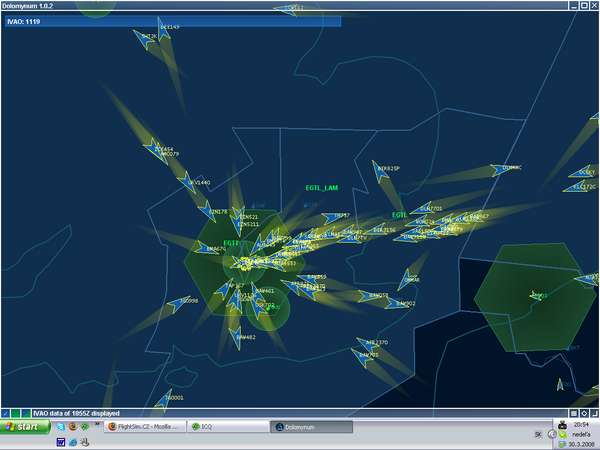Select the aircraft ending in 825P
Image resolution: width=600 pixels, height=450 pixels.
click(380, 171)
